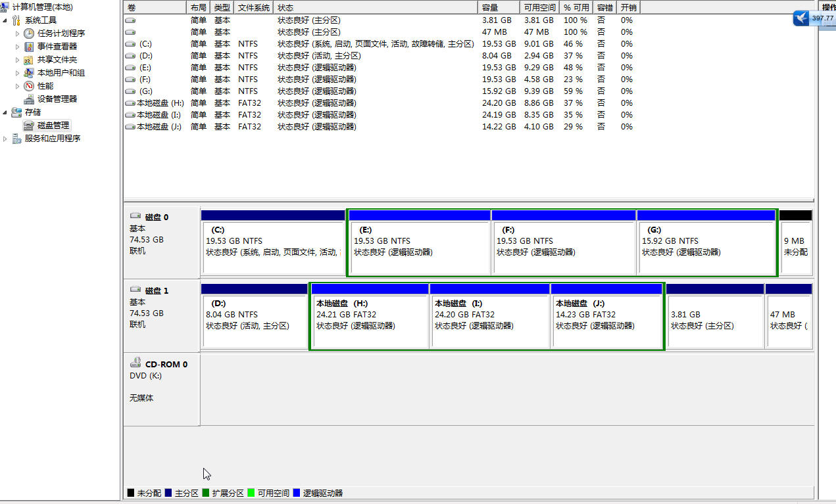Open Device Manager from the tree
Screen dimensions: 836x504
[57, 99]
